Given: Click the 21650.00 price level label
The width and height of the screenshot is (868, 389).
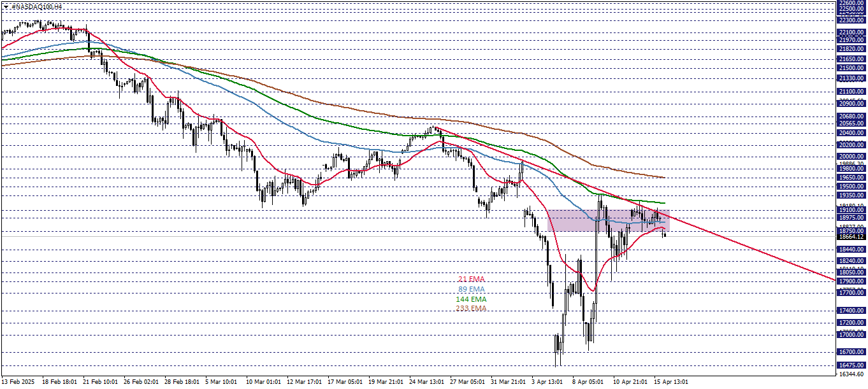Looking at the screenshot, I should [x=851, y=59].
